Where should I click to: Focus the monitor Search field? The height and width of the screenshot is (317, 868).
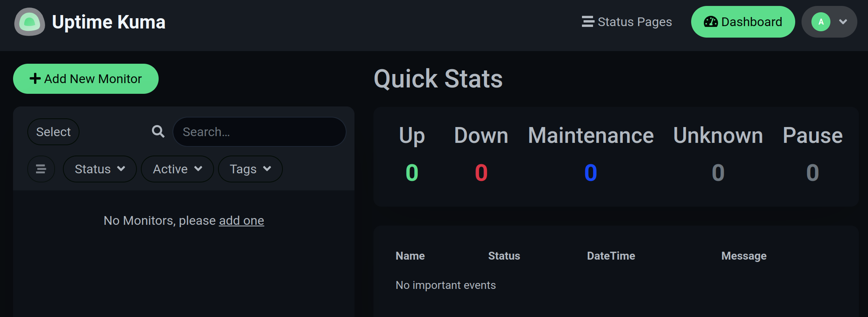click(x=260, y=132)
